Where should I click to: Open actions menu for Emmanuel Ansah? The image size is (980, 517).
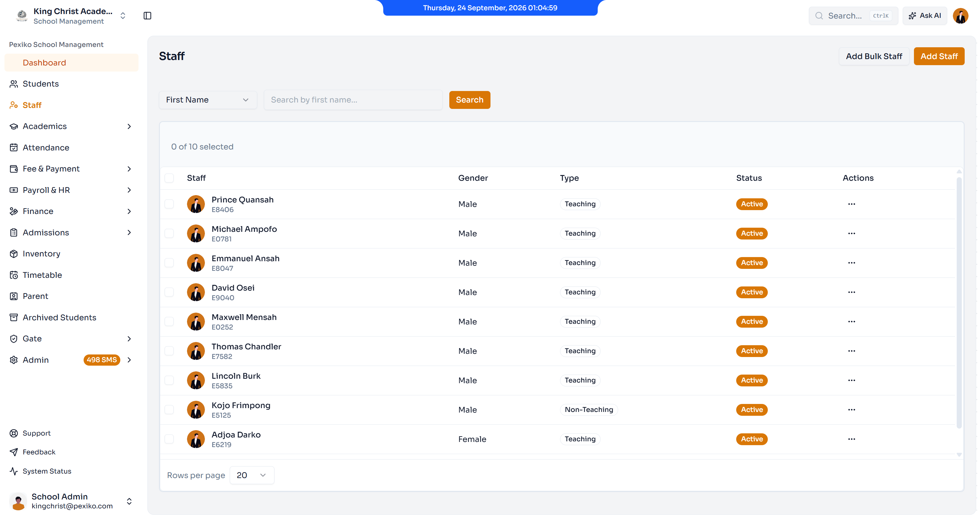851,263
